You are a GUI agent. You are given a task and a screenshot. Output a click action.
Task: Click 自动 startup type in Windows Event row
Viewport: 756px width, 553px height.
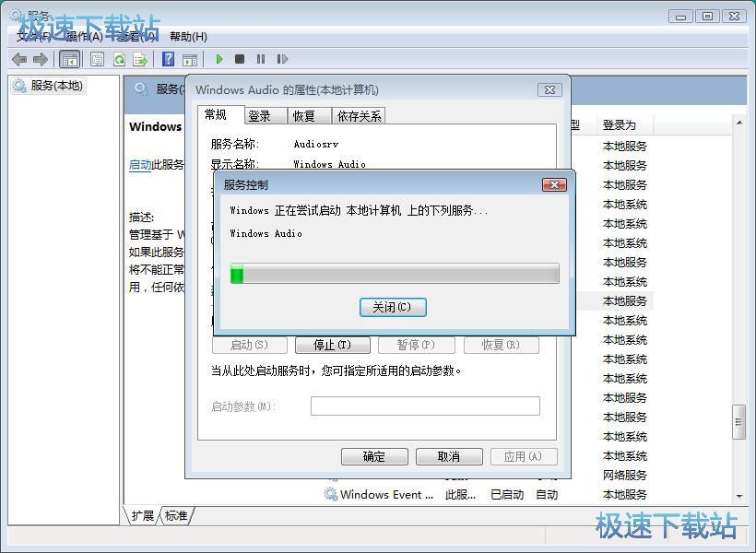(x=547, y=495)
